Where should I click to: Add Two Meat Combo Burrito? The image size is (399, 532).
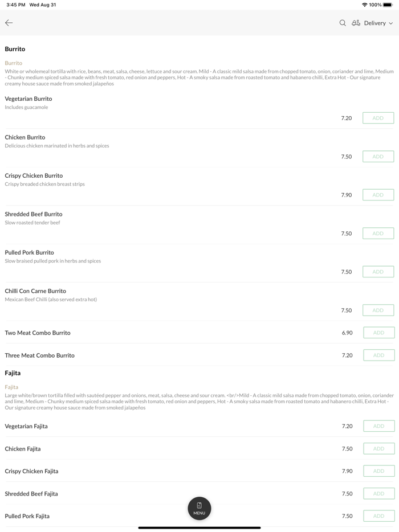(378, 333)
